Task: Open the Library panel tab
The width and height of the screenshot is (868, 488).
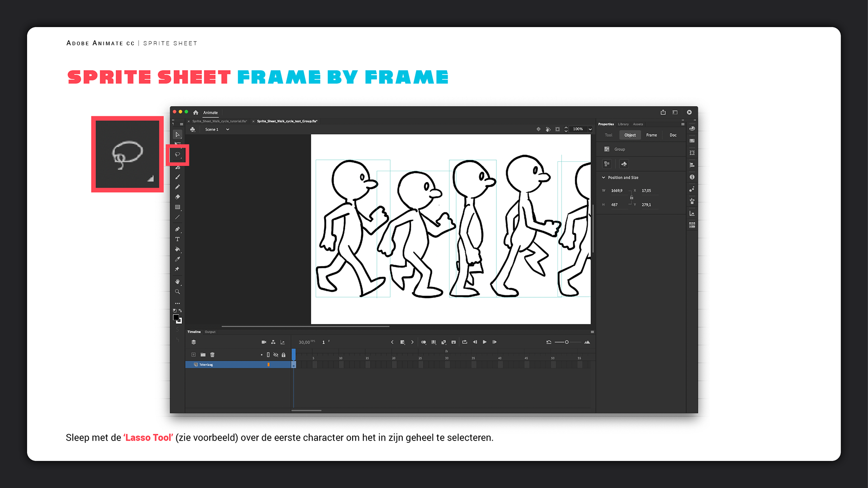Action: tap(623, 124)
